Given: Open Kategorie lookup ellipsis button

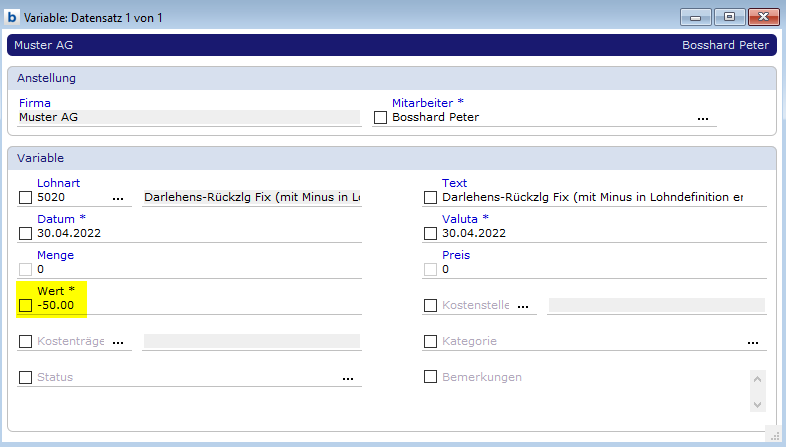Looking at the screenshot, I should pos(753,342).
